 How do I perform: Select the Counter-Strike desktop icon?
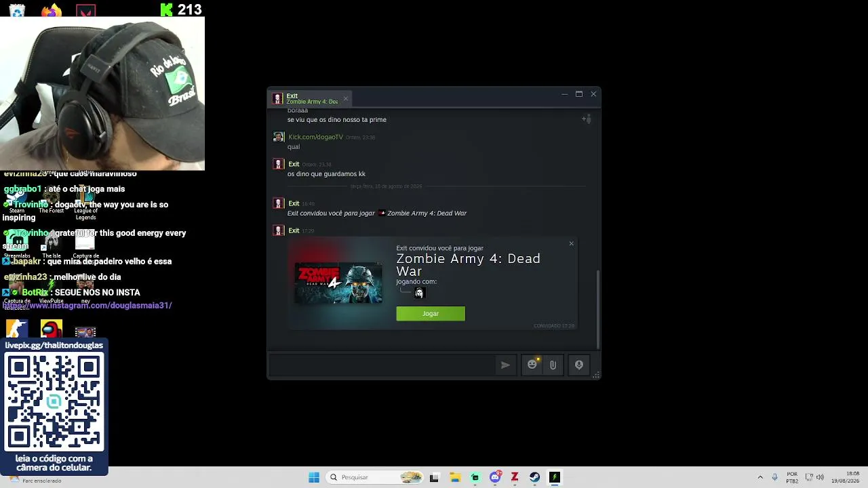[x=17, y=329]
